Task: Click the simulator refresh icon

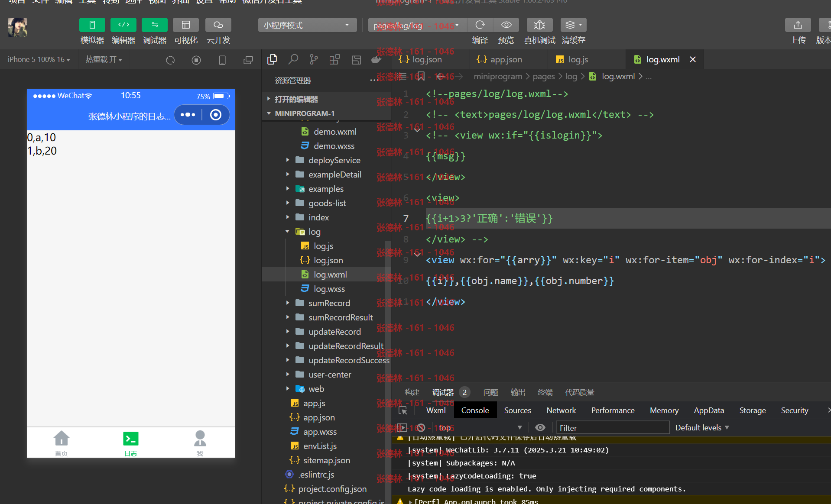Action: click(x=170, y=60)
